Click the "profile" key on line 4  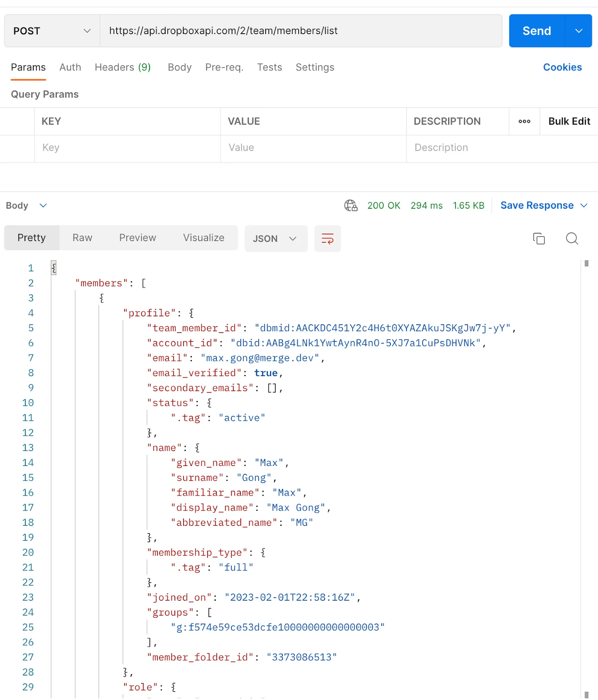point(149,313)
